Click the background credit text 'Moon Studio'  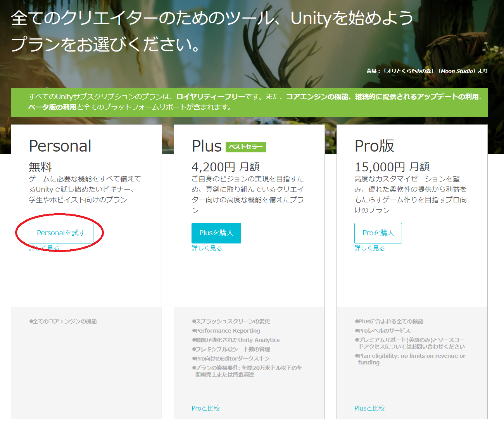(x=457, y=71)
